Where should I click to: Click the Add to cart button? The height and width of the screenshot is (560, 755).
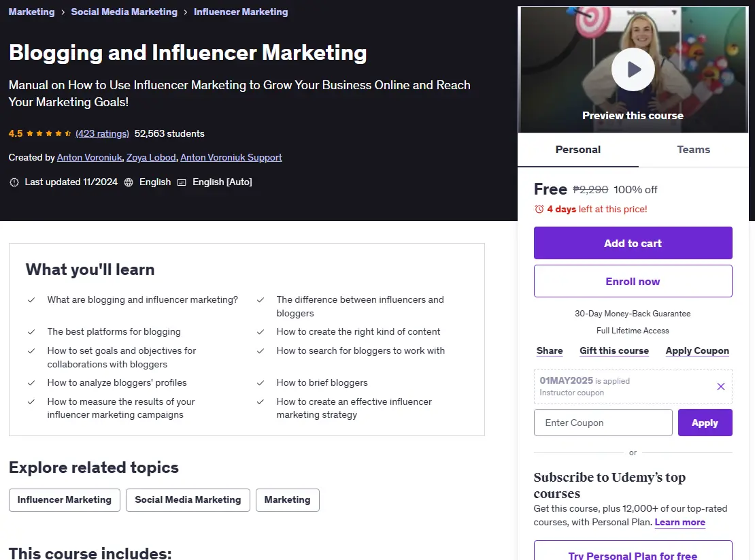633,243
